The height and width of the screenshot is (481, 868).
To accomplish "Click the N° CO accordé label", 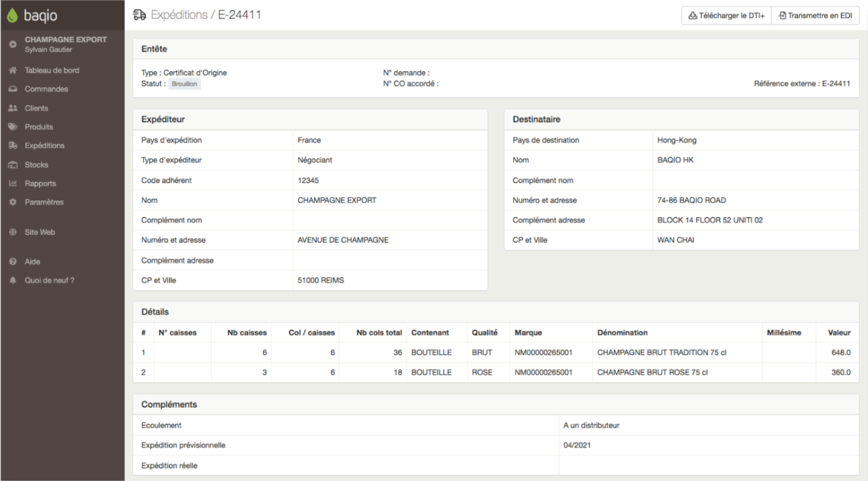I will coord(411,84).
